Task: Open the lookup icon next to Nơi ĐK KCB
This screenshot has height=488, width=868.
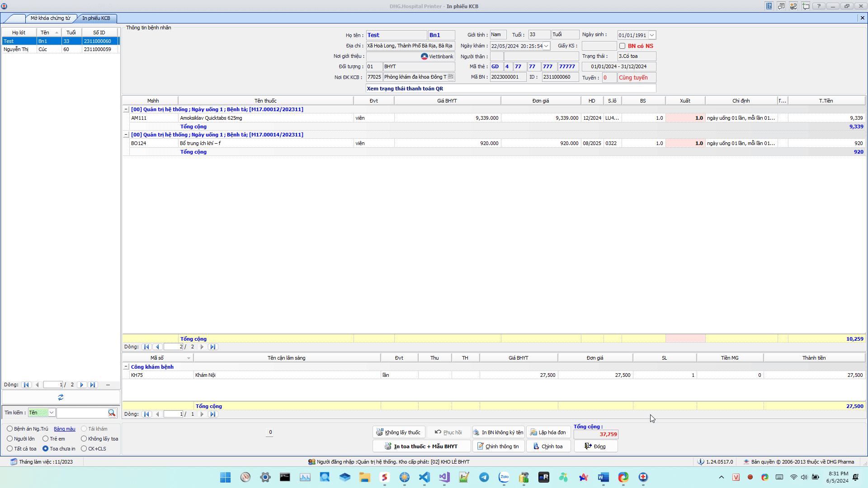Action: 451,77
